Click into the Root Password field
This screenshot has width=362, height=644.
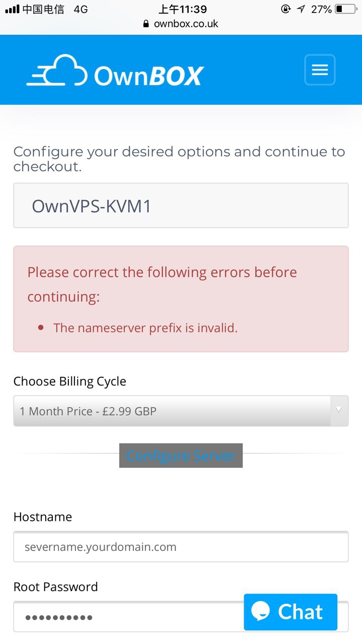(x=126, y=617)
